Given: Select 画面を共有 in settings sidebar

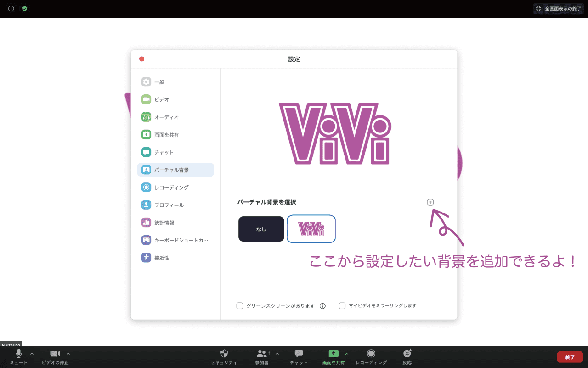Looking at the screenshot, I should [x=175, y=135].
